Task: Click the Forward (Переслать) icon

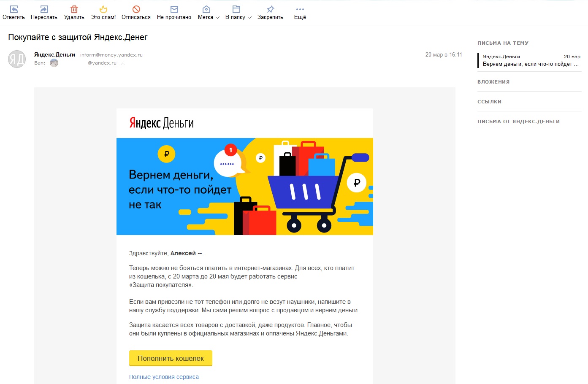Action: (x=44, y=9)
